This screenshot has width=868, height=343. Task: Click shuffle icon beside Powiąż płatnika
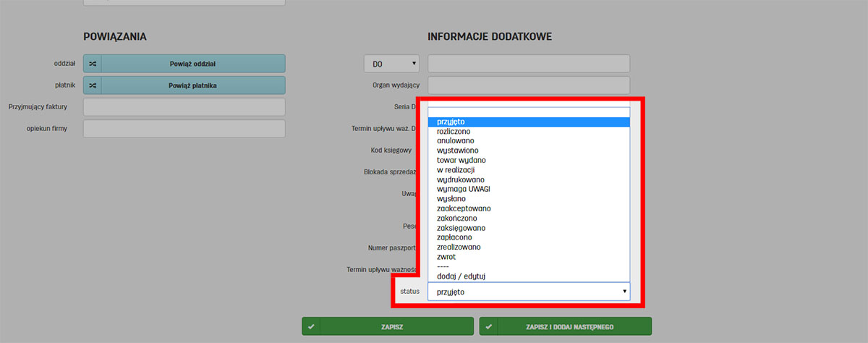click(x=93, y=85)
